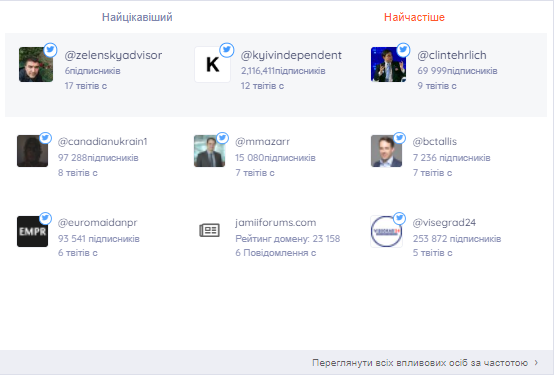Open the @zelenskyadvisor handle link
The image size is (559, 377).
[x=113, y=55]
